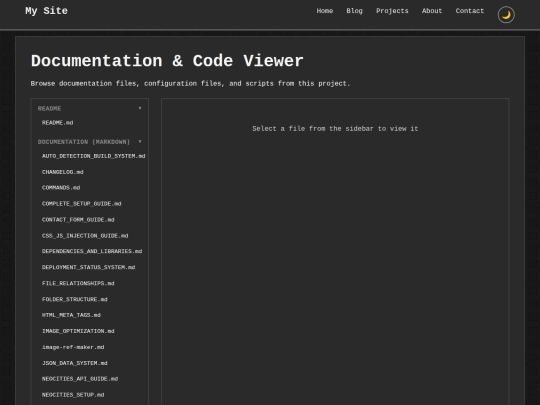Click the DOCUMENTATION (MARKDOWN) header label
540x405 pixels.
coord(84,142)
